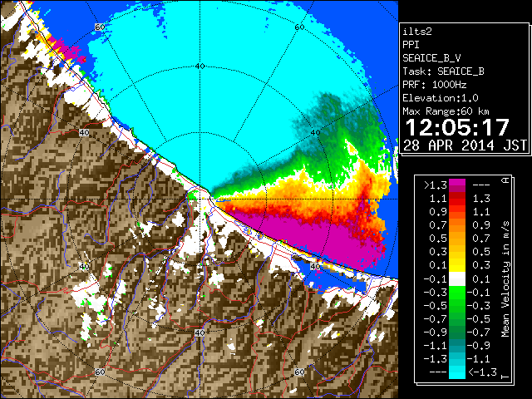
Task: Click the '40' label over the green echo
Action: tap(315, 133)
